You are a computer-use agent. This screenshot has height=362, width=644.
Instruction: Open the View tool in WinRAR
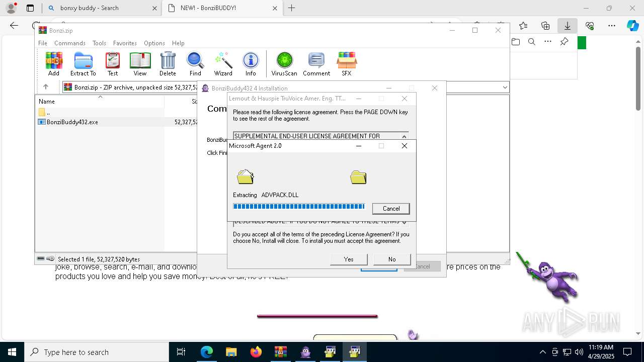pyautogui.click(x=140, y=64)
